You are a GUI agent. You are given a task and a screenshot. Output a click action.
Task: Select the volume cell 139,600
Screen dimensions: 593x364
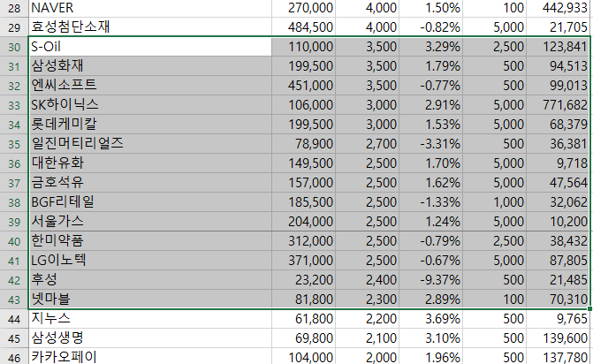pos(559,338)
